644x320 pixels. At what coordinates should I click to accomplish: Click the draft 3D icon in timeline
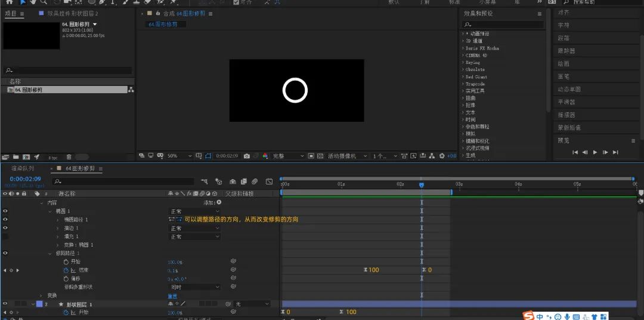click(x=218, y=181)
